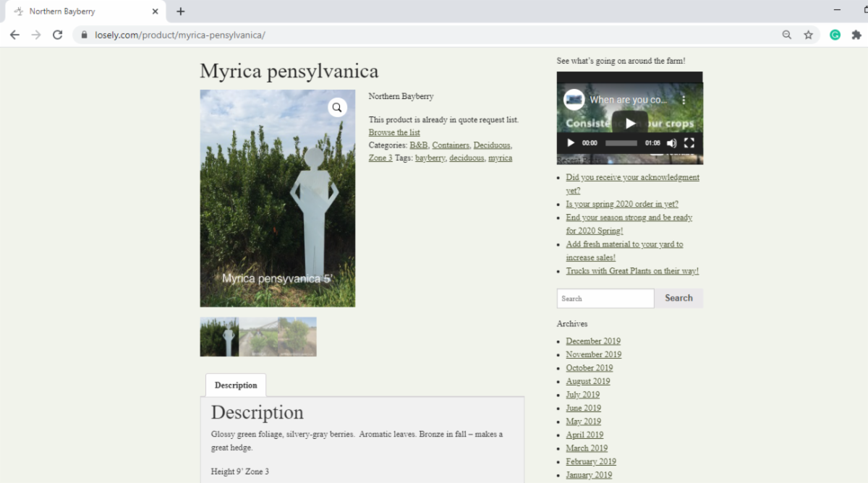
Task: Select the second product thumbnail
Action: click(258, 337)
